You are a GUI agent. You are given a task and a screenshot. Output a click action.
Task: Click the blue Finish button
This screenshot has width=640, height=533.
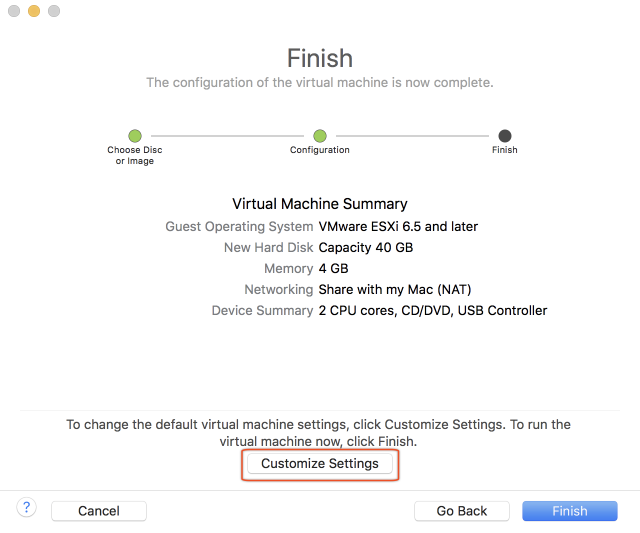point(570,511)
